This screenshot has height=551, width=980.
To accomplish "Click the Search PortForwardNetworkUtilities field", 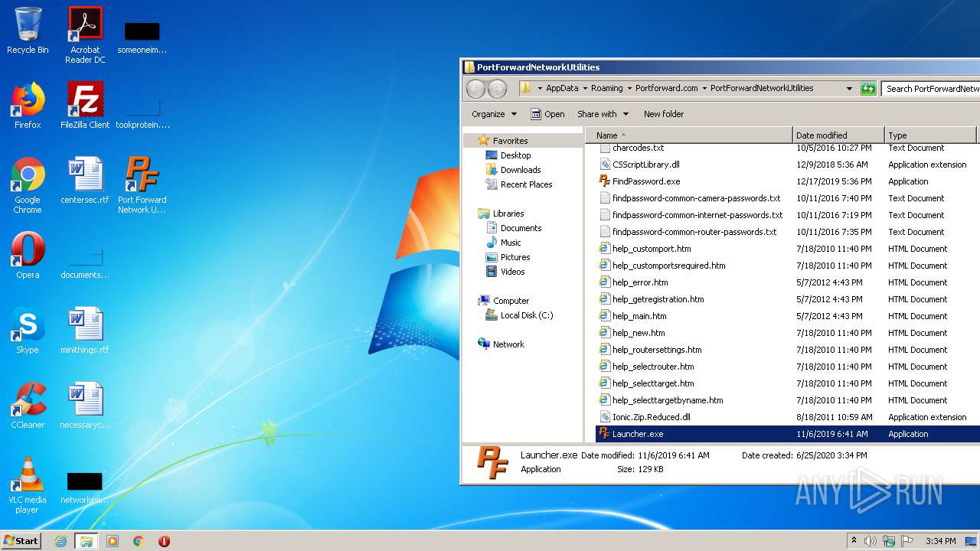I will [x=931, y=89].
